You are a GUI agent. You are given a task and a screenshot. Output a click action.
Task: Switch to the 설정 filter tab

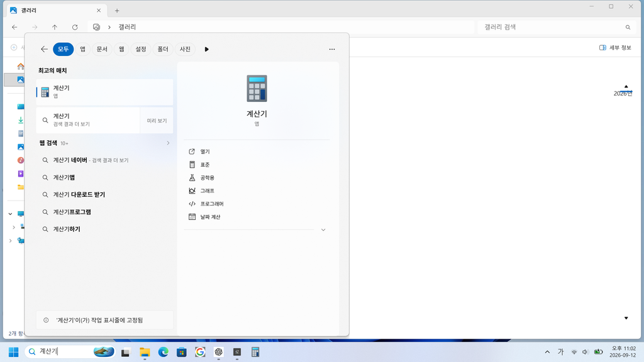pyautogui.click(x=141, y=49)
